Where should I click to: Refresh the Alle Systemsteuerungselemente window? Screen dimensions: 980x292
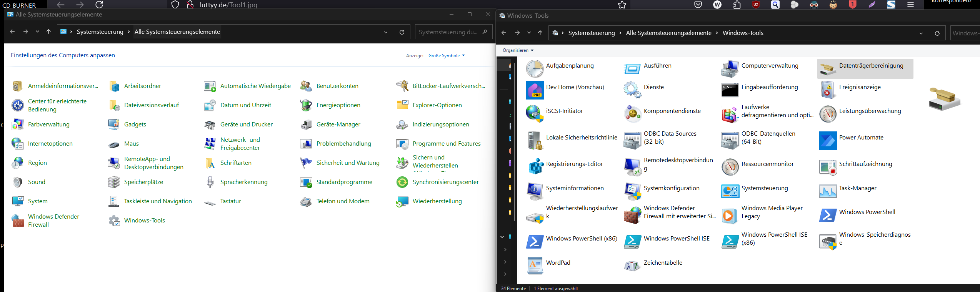402,32
